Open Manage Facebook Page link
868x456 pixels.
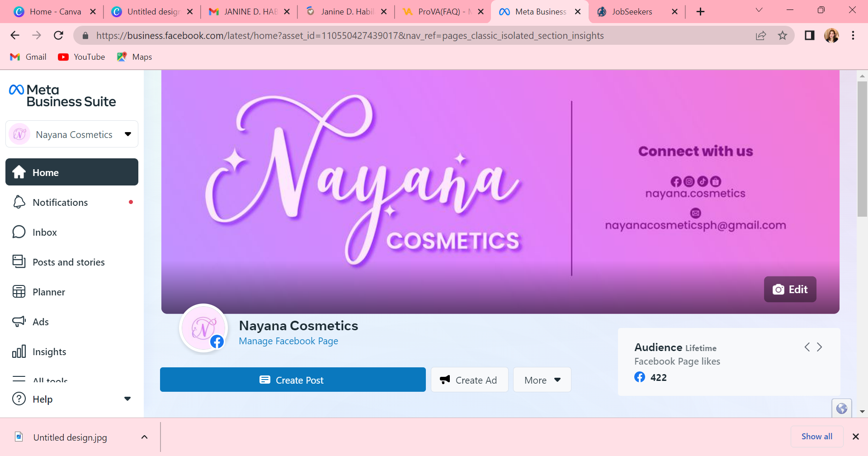(288, 341)
